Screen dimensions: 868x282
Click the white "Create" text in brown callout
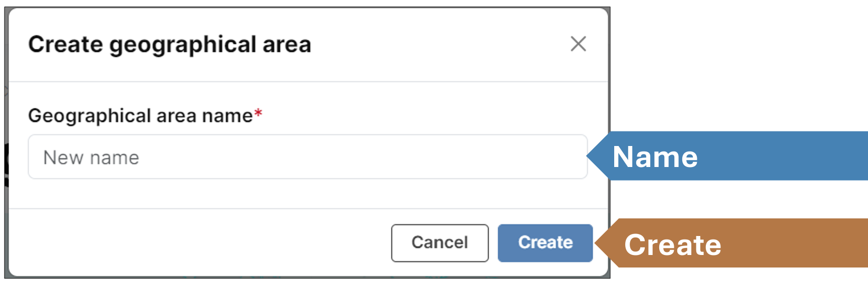click(672, 245)
